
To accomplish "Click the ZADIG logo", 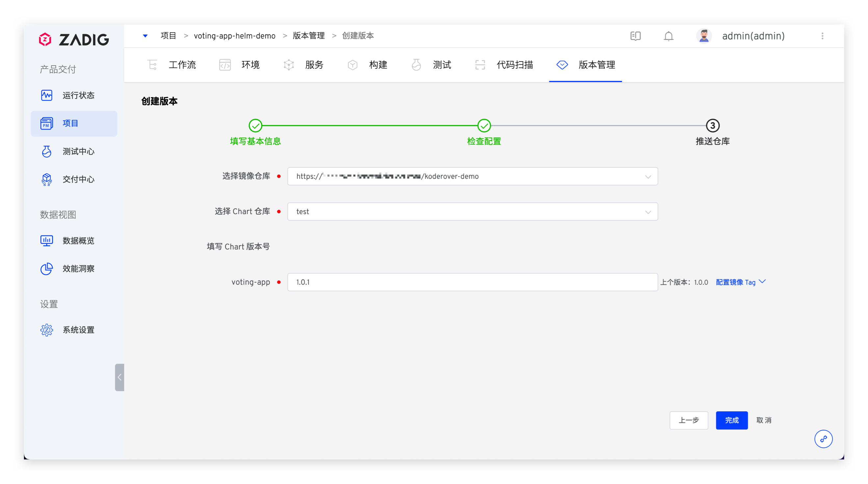I will (74, 40).
